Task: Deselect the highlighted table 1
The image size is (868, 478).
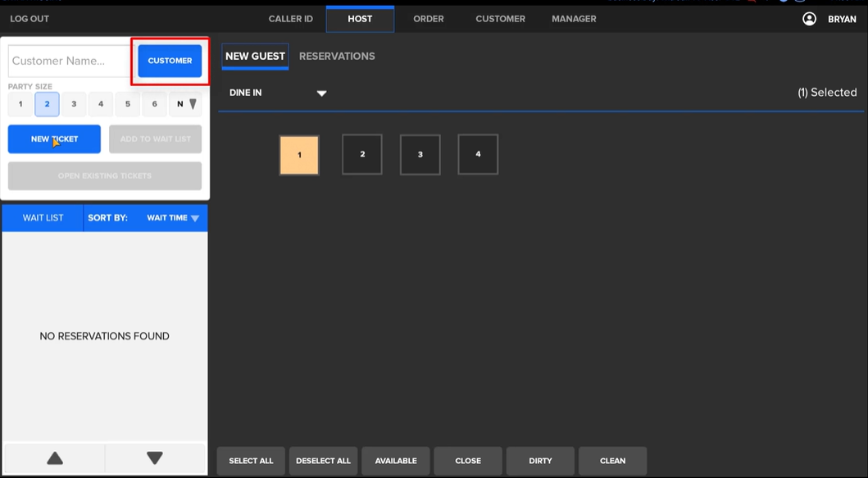Action: pyautogui.click(x=299, y=154)
